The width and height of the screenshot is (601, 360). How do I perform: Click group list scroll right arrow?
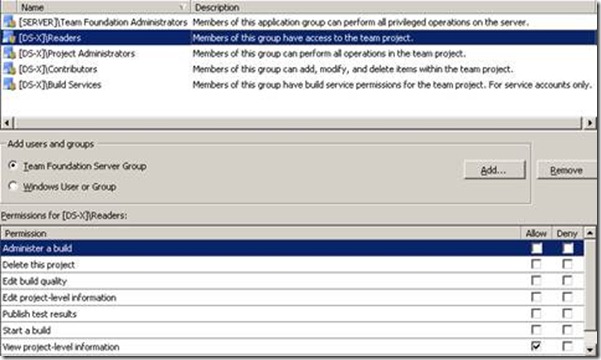[x=590, y=123]
